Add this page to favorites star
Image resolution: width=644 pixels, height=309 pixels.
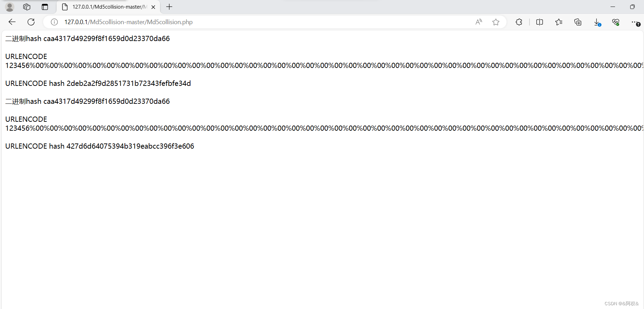click(496, 22)
